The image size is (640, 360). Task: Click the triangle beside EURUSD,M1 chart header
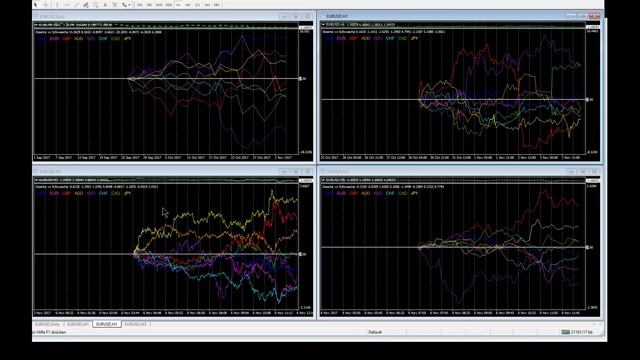[36, 180]
